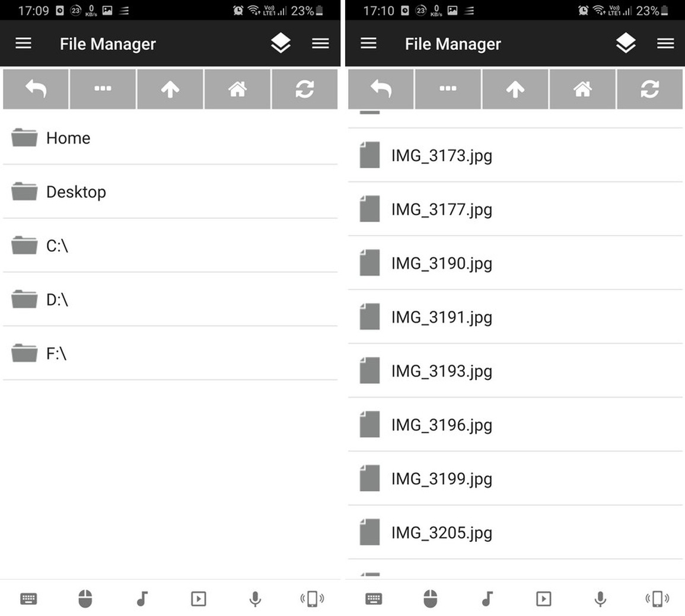The height and width of the screenshot is (616, 685).
Task: Open IMG_3196.jpg from the list
Action: (x=515, y=425)
